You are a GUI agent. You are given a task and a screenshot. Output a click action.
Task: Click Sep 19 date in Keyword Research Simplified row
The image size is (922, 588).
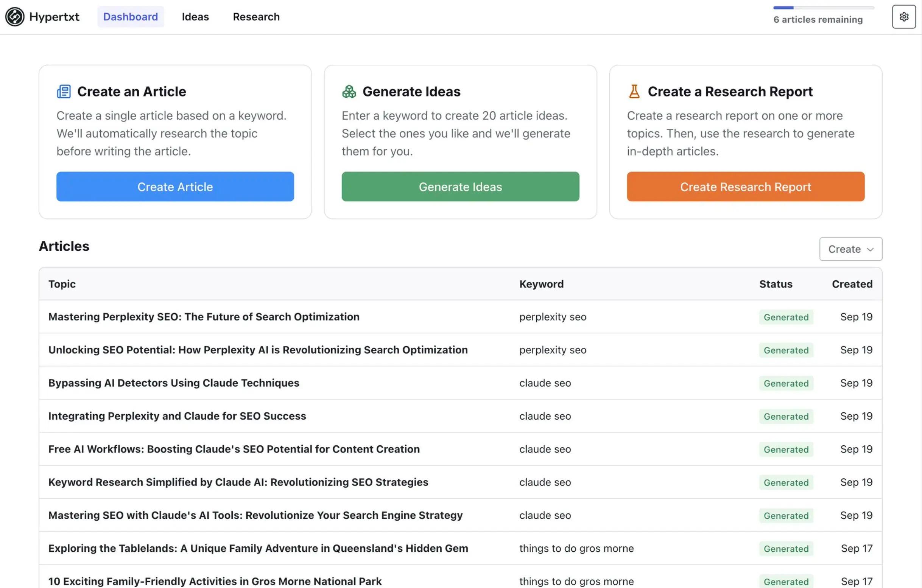click(856, 482)
